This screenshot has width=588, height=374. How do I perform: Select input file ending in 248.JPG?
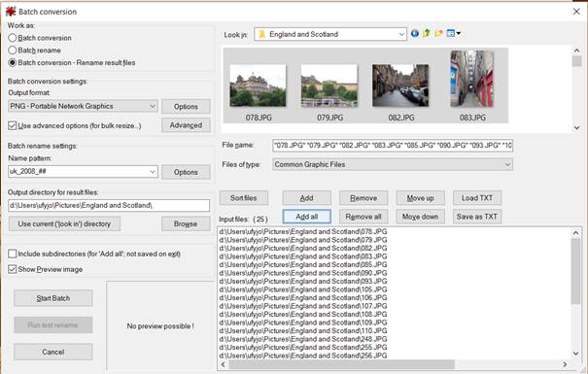[303, 339]
